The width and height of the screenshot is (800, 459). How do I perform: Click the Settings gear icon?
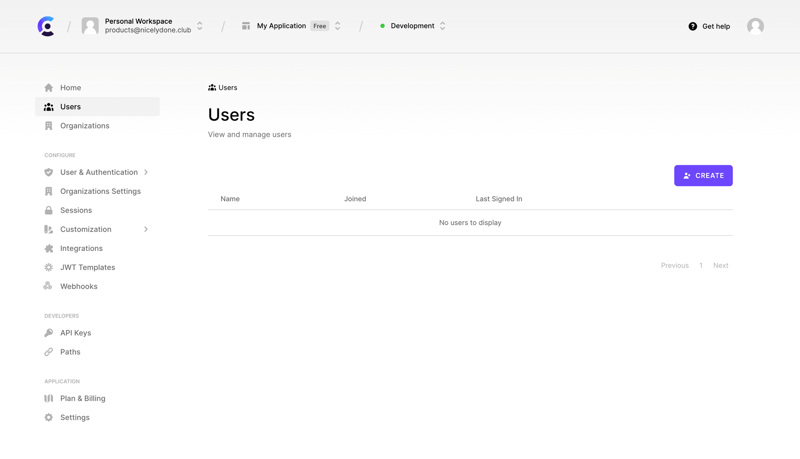click(x=48, y=417)
